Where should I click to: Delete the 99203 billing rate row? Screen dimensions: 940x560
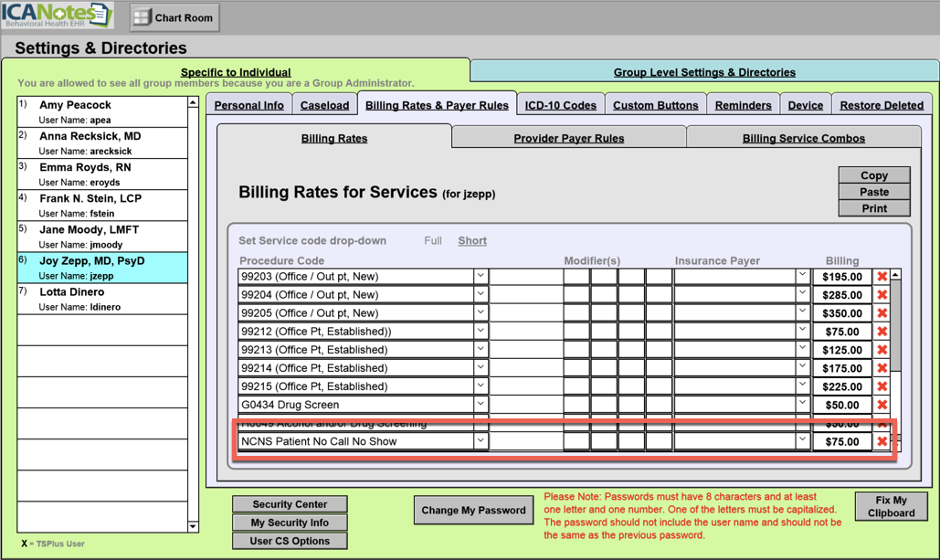882,277
